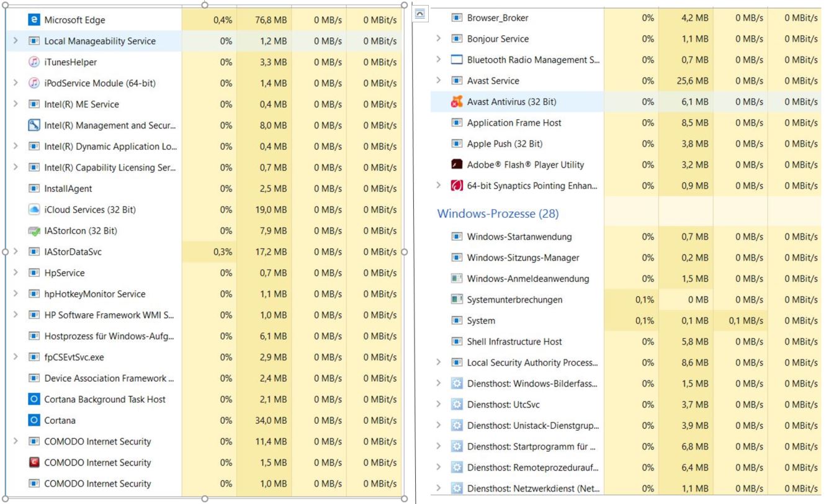Expand the Avast Service entry
The image size is (826, 504).
pyautogui.click(x=439, y=81)
